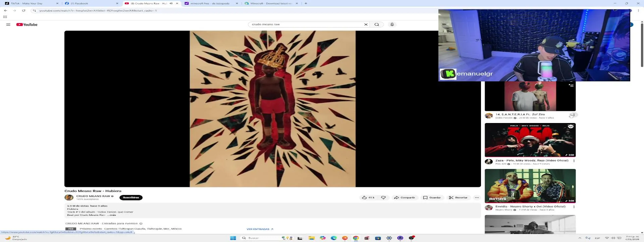Open options menu for Zaza video
644x242 pixels.
(574, 161)
